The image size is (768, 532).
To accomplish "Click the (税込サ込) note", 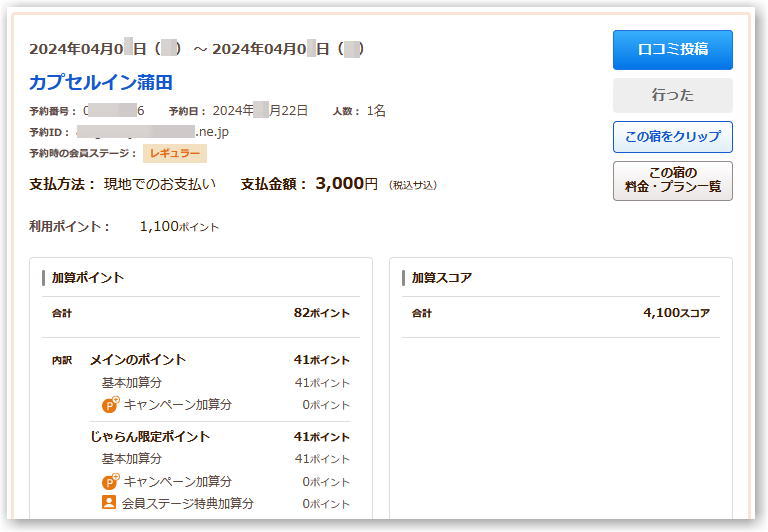I will [413, 185].
